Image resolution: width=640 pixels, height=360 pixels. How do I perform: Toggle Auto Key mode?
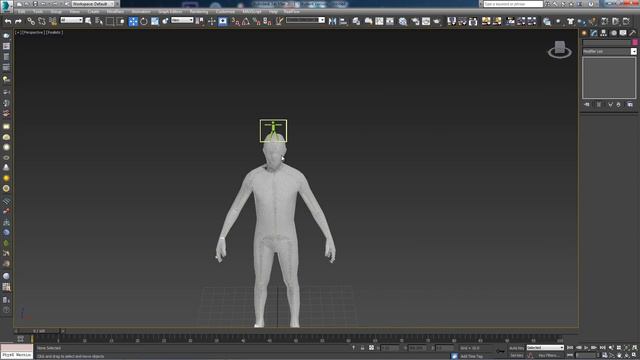pos(516,348)
